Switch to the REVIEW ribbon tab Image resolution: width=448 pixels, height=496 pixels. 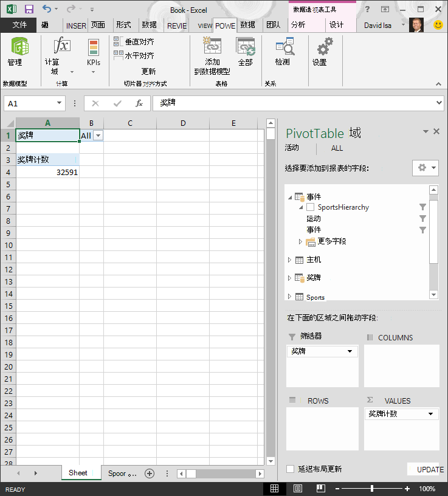tap(177, 26)
